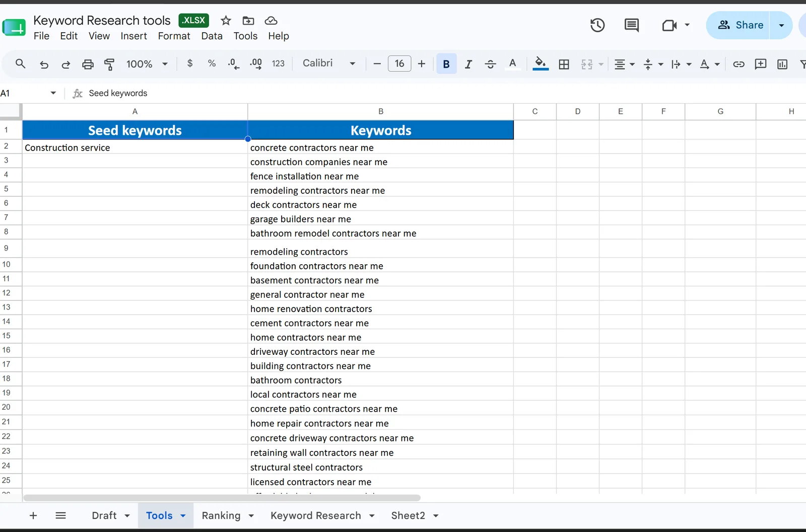Open the Help menu
The image size is (806, 532).
(x=278, y=36)
